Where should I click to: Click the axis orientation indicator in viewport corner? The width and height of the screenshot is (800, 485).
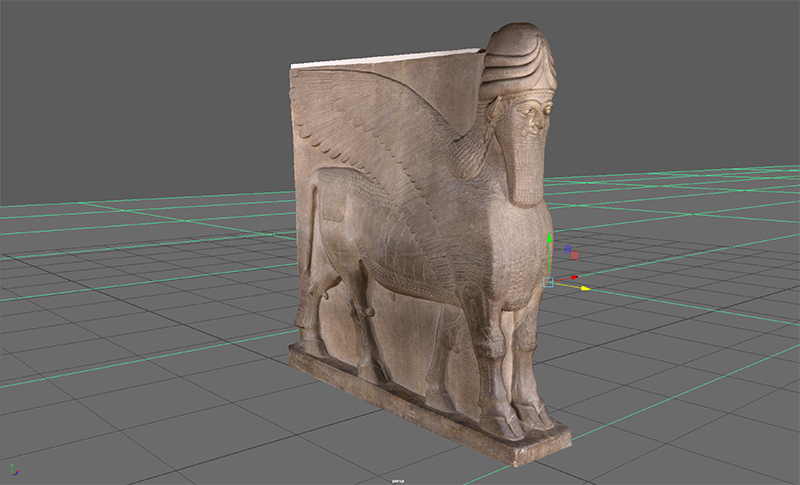coord(14,470)
